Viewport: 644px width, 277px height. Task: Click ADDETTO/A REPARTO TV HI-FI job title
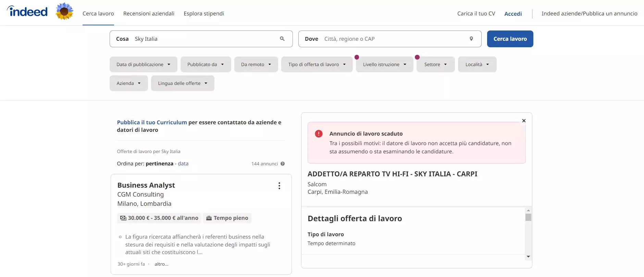click(393, 174)
